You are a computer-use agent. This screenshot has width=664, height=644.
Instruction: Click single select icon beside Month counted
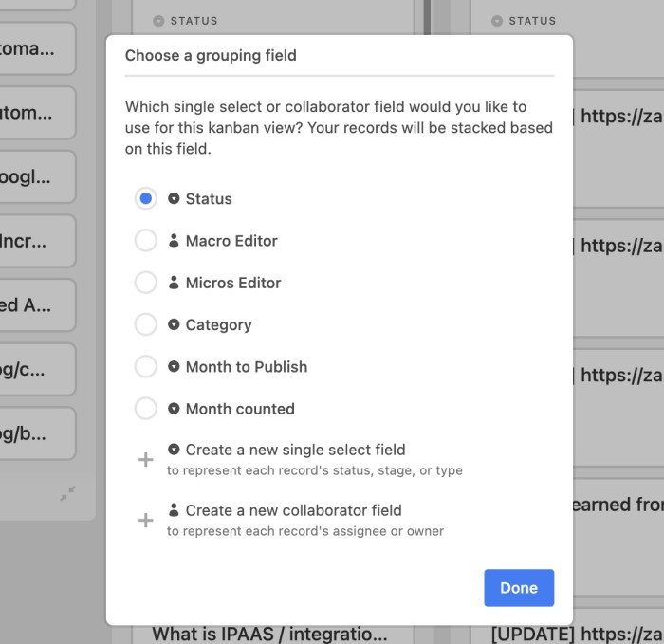[x=174, y=408]
